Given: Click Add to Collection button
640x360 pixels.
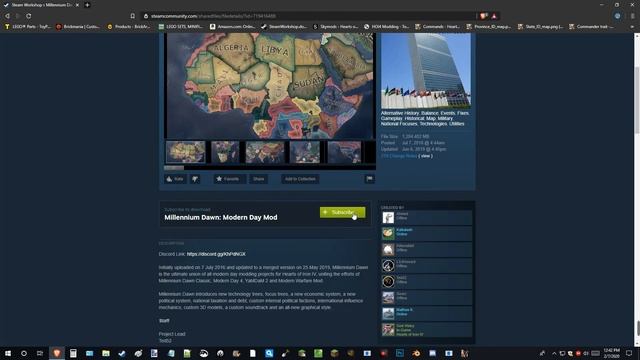Looking at the screenshot, I should (300, 179).
